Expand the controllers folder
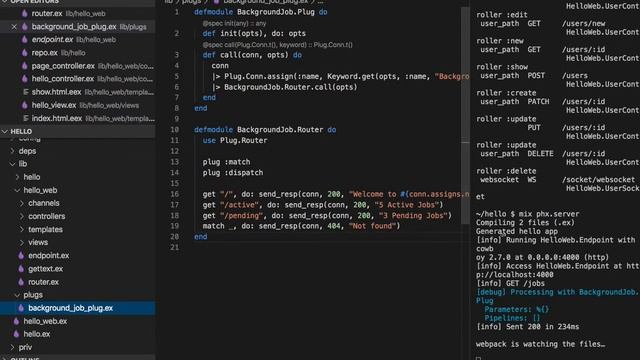This screenshot has width=640, height=360. [22, 216]
